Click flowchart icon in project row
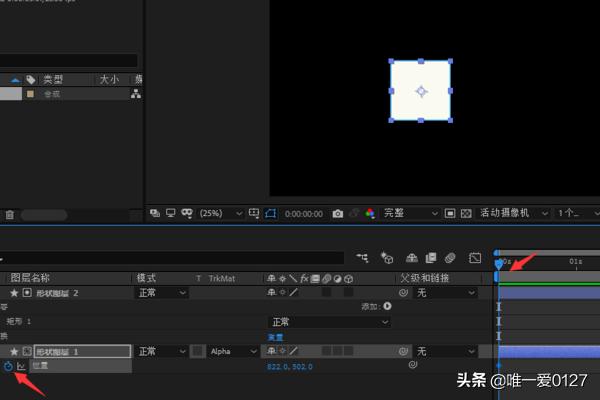This screenshot has width=600, height=400. coord(135,94)
